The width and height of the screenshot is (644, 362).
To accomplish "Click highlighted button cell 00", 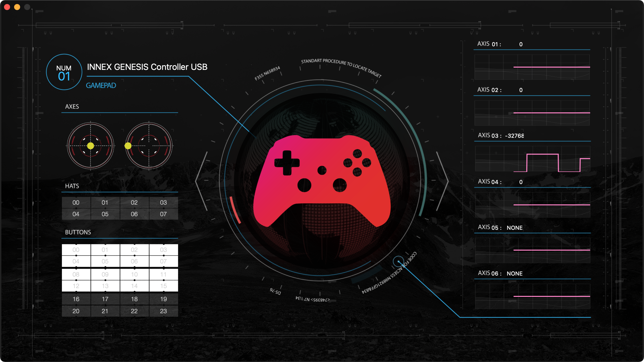I will pos(76,250).
